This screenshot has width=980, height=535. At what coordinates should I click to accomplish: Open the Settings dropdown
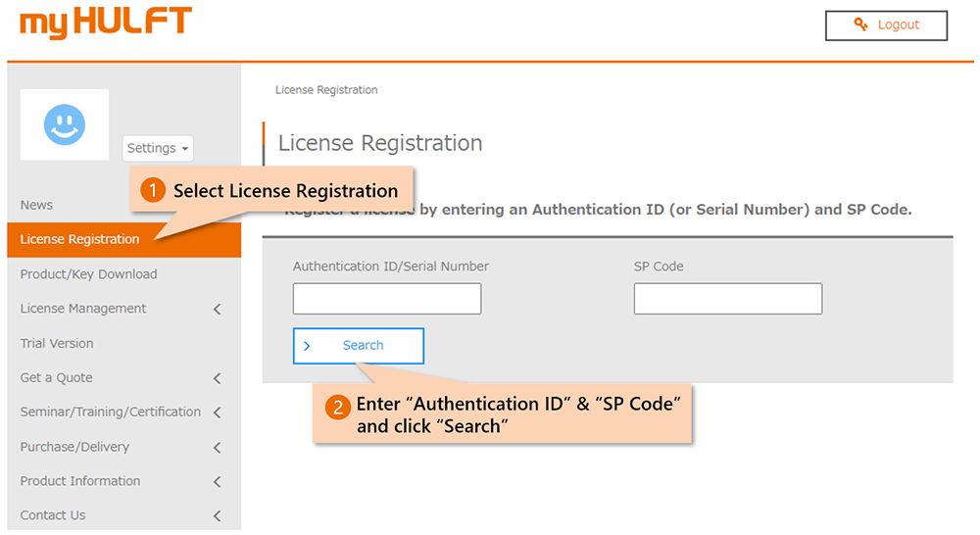click(158, 148)
